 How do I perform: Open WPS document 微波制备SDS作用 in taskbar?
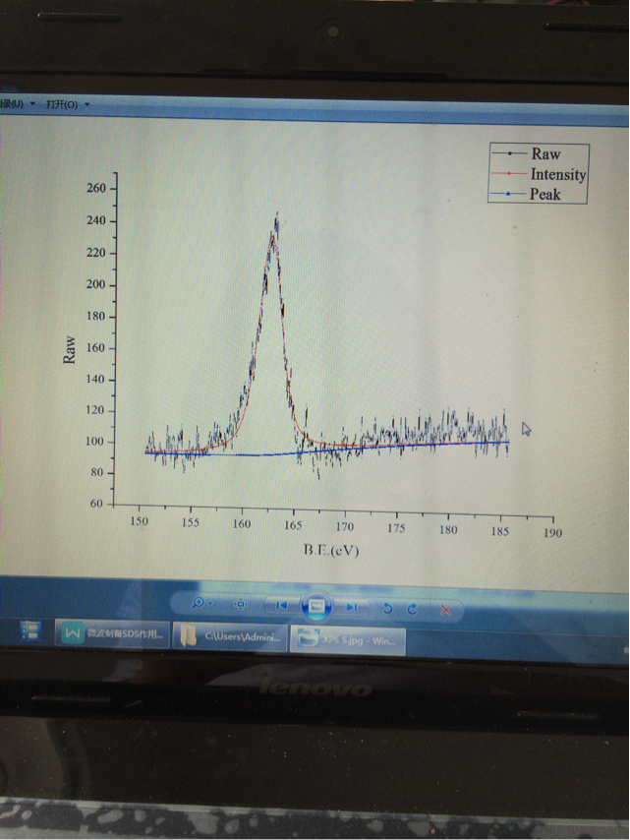112,634
